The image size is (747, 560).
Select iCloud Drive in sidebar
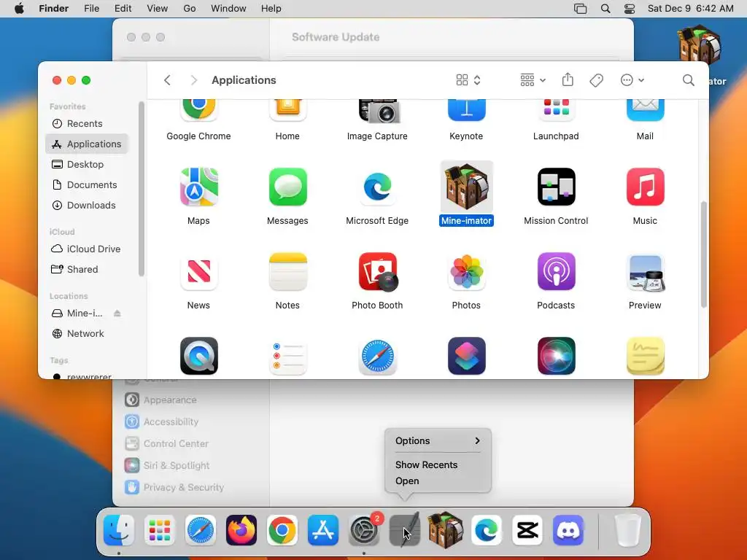pyautogui.click(x=87, y=249)
